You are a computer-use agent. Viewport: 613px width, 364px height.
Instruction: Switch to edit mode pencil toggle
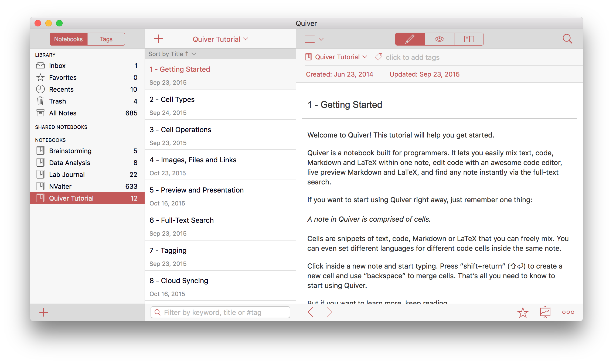(410, 39)
